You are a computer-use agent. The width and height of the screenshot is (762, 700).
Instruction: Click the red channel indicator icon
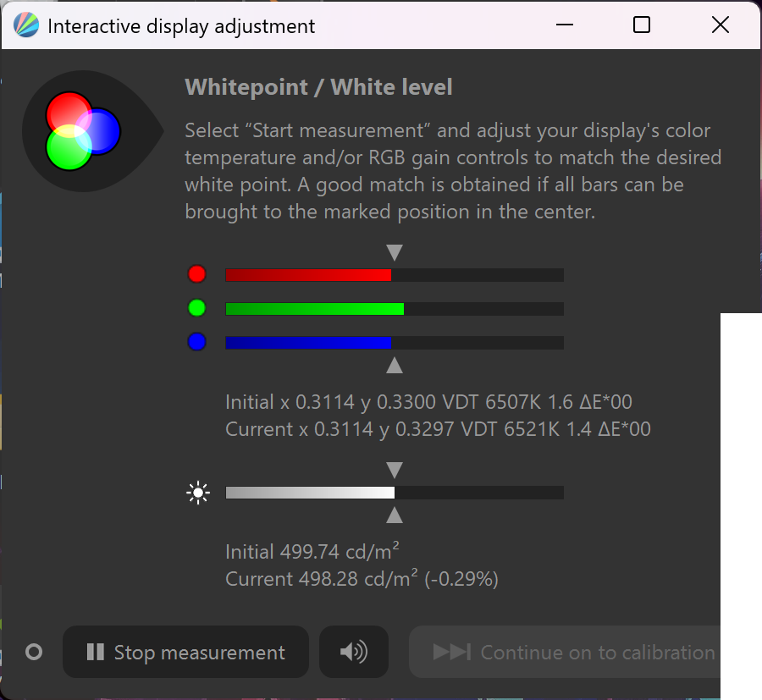[197, 273]
